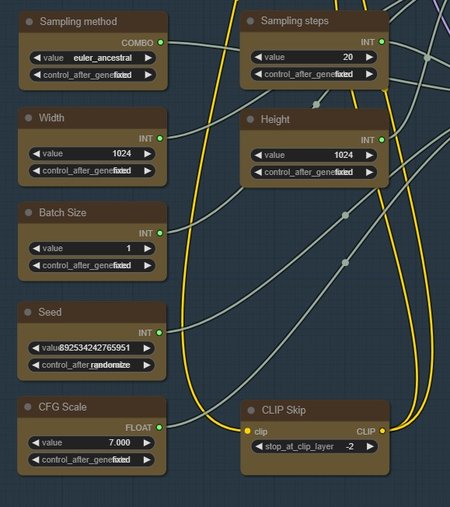The image size is (450, 507).
Task: Click the Seed value number field
Action: click(x=91, y=348)
